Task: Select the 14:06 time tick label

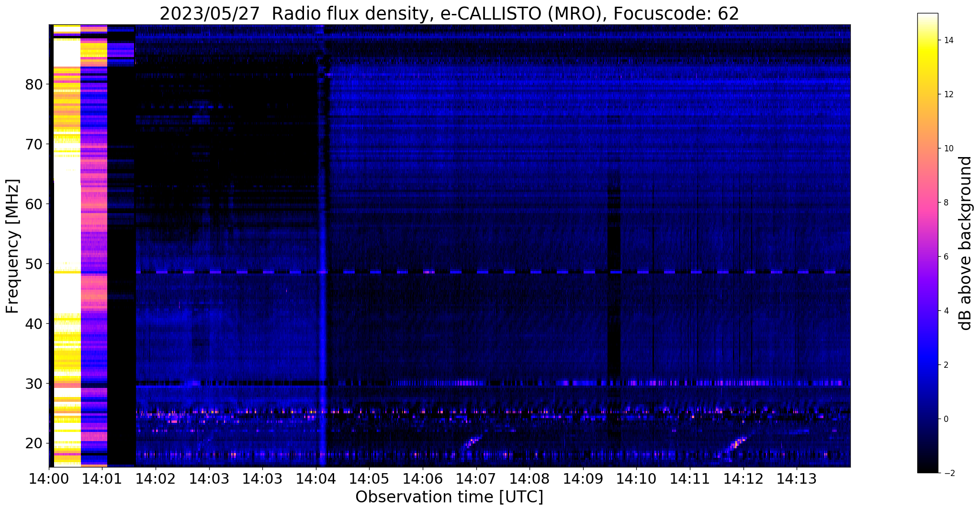Action: click(423, 478)
